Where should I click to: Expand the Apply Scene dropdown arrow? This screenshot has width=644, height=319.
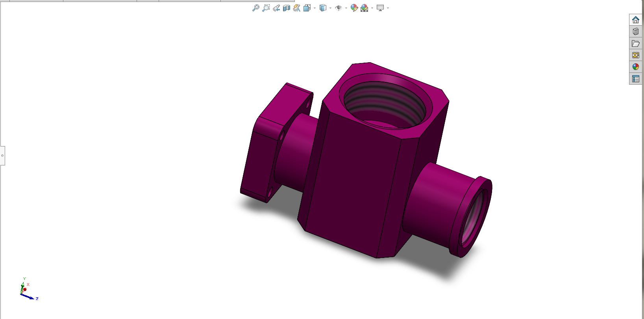coord(372,8)
